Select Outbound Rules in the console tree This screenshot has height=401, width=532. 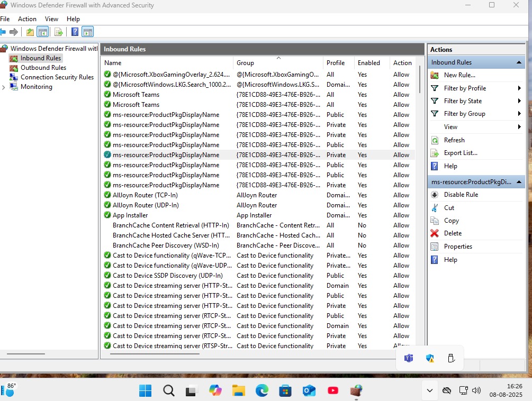coord(43,68)
